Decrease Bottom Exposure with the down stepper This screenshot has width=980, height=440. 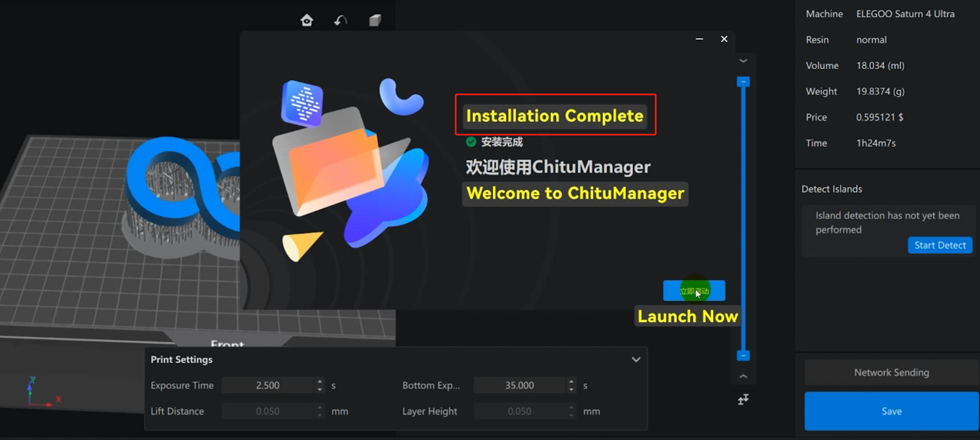click(571, 389)
